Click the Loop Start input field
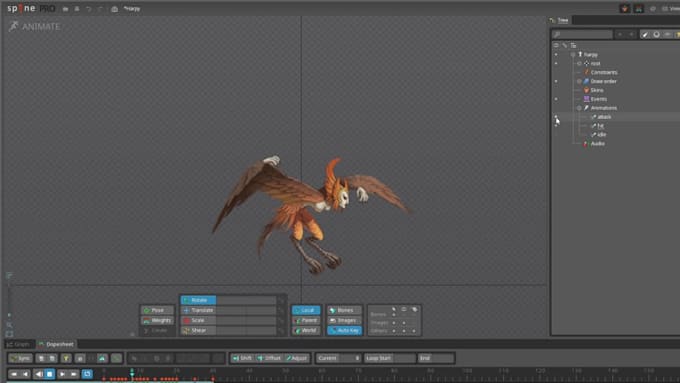This screenshot has height=383, width=680. pyautogui.click(x=390, y=358)
